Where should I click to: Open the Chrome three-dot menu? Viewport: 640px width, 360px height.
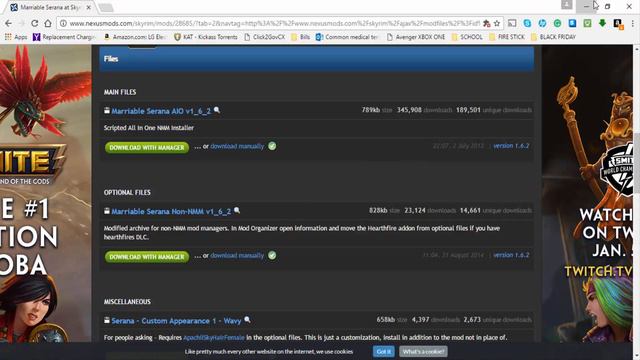click(x=633, y=23)
